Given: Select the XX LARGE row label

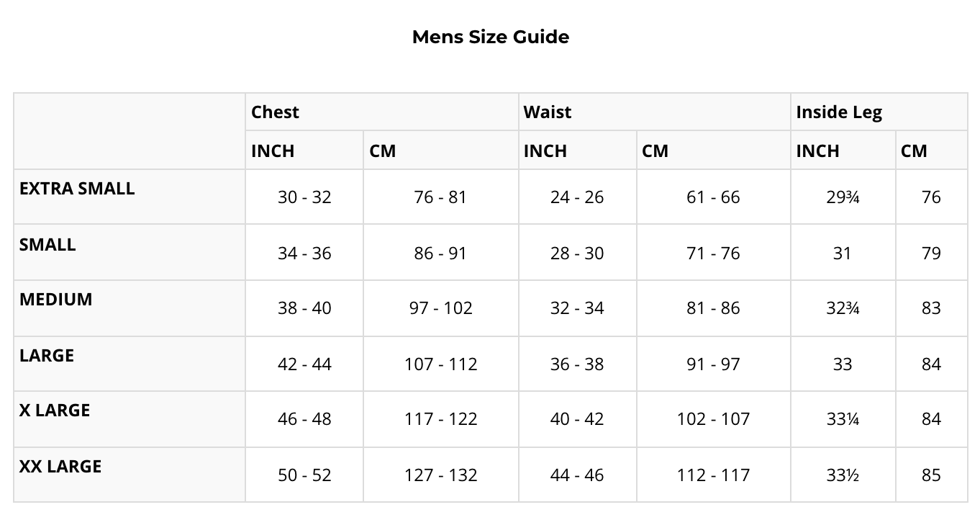Looking at the screenshot, I should 60,467.
